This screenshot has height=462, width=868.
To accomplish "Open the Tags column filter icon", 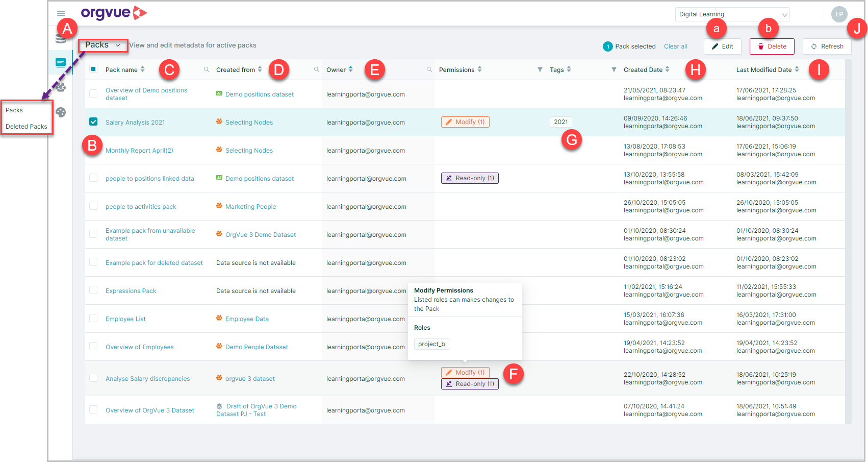I will (614, 69).
